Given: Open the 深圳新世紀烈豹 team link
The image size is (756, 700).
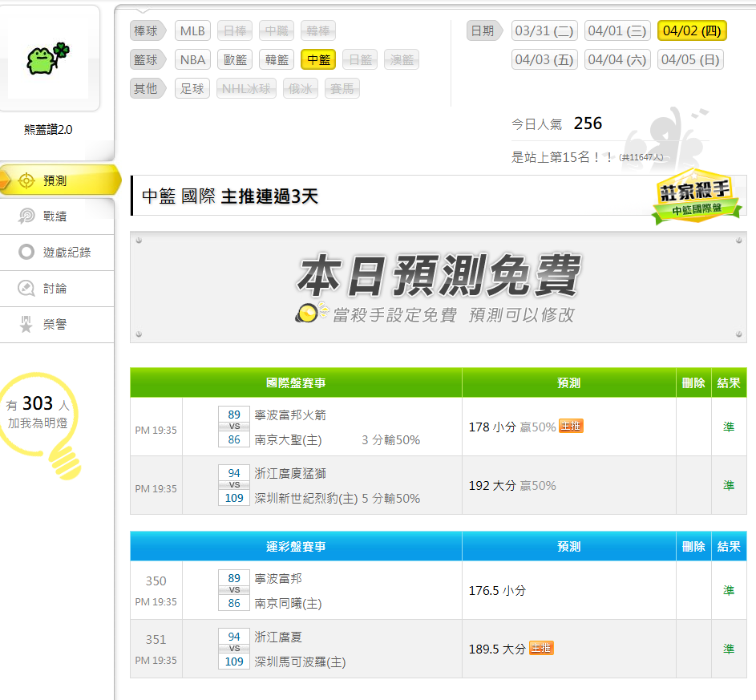Looking at the screenshot, I should click(306, 498).
